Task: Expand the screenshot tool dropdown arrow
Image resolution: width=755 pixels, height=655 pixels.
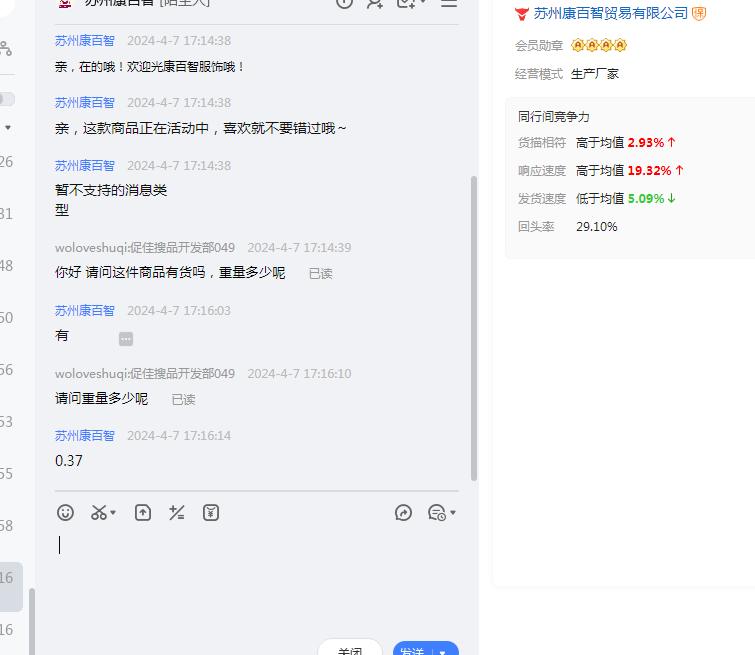Action: tap(113, 513)
